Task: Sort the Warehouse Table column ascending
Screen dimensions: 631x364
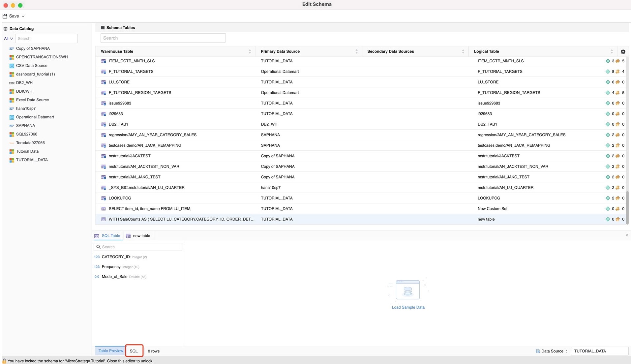Action: [250, 51]
